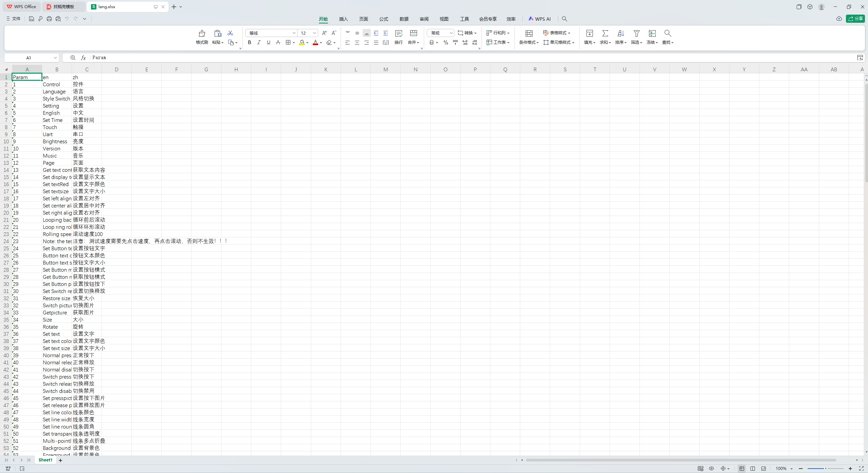Screen dimensions: 868x473
Task: Click the Cut scissors icon
Action: tap(230, 33)
